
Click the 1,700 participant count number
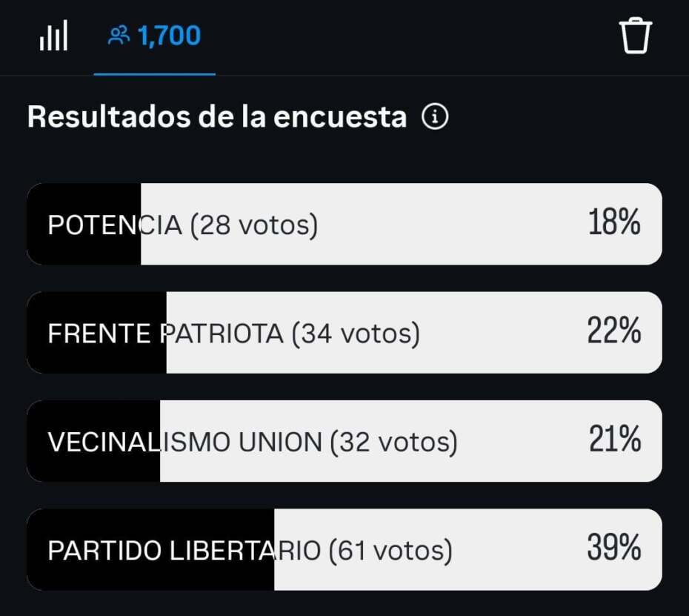[169, 36]
